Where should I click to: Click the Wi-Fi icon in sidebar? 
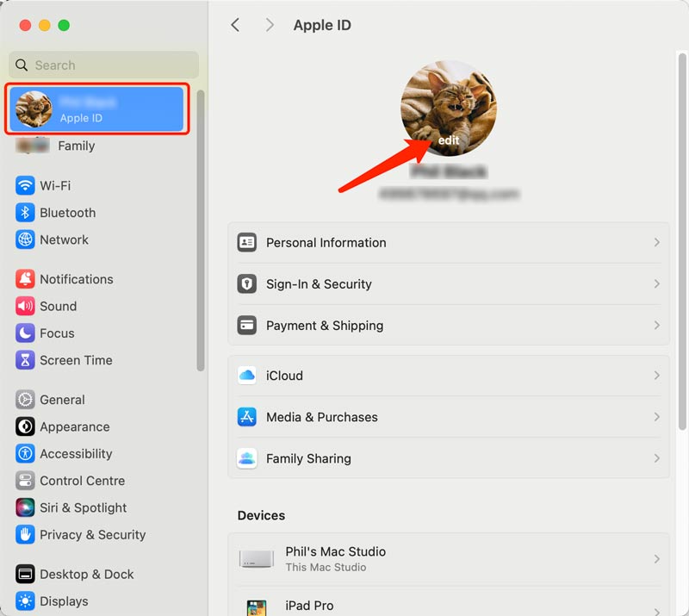25,186
